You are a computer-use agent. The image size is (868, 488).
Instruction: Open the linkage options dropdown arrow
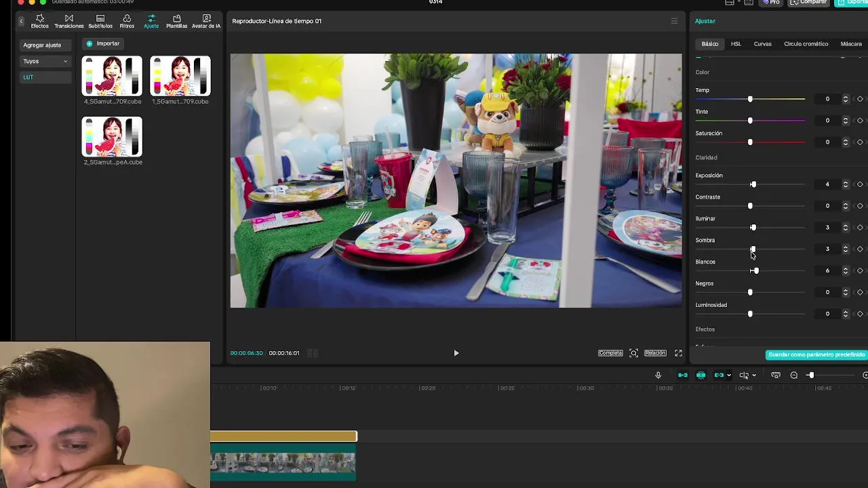pyautogui.click(x=729, y=375)
